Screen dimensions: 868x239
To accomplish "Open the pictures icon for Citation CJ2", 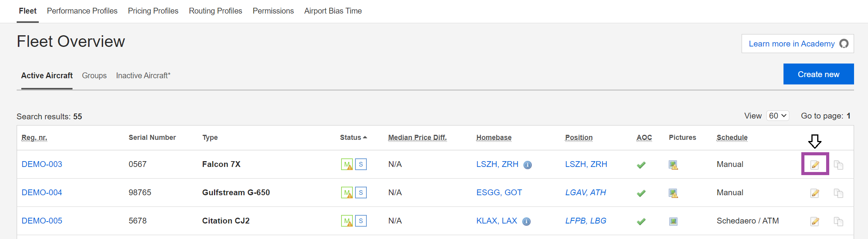I will 673,221.
